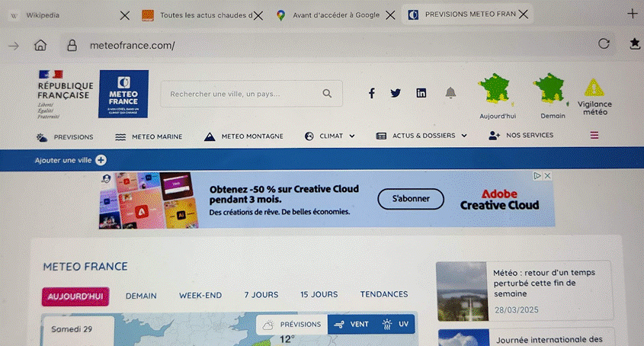Open the Facebook icon link
644x346 pixels.
point(372,93)
